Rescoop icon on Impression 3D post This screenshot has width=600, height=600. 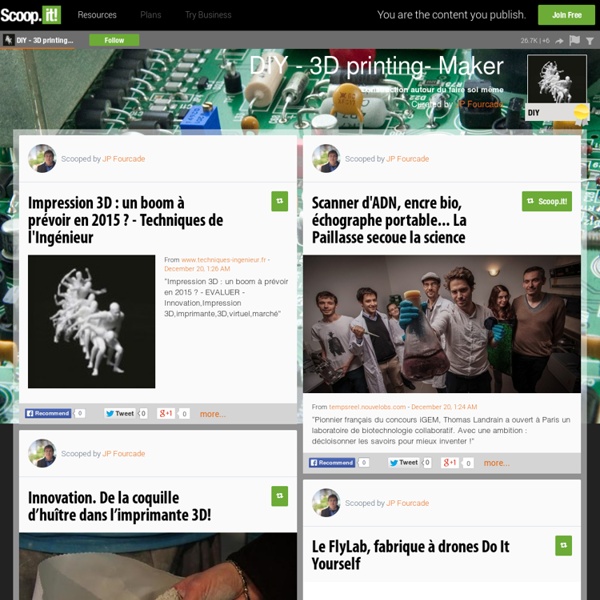280,201
